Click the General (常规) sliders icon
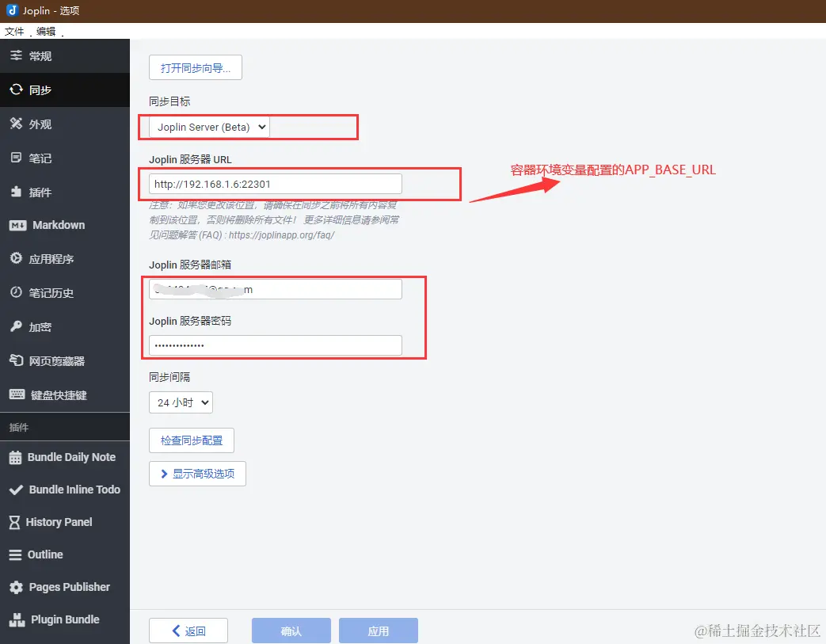The width and height of the screenshot is (826, 644). tap(17, 55)
